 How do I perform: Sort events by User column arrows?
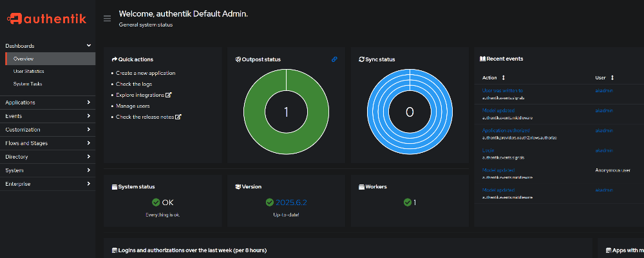pyautogui.click(x=612, y=78)
